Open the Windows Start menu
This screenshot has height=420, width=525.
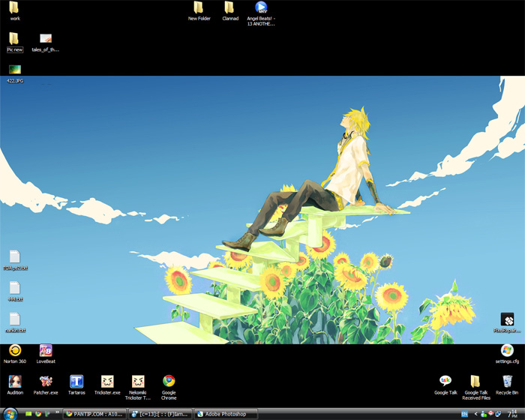[10, 414]
